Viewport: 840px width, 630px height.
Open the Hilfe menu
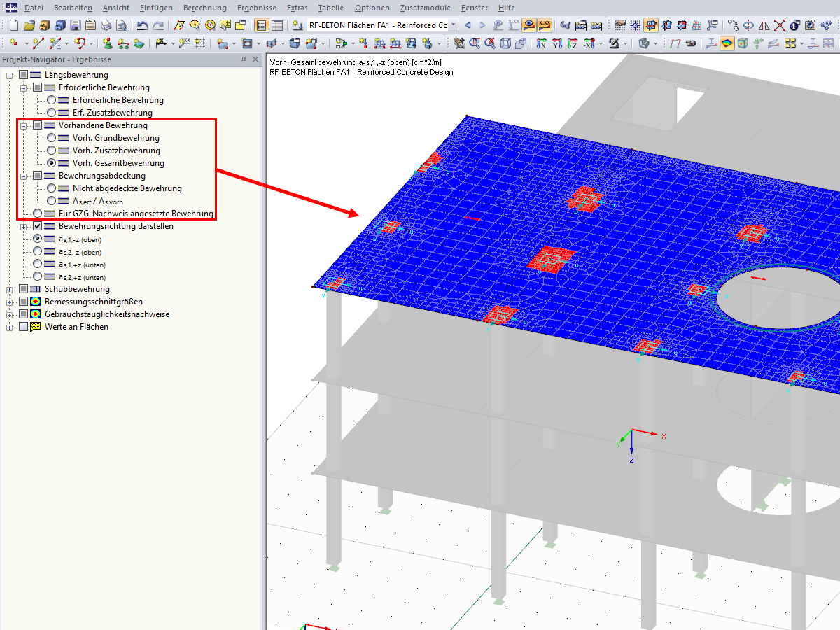507,8
